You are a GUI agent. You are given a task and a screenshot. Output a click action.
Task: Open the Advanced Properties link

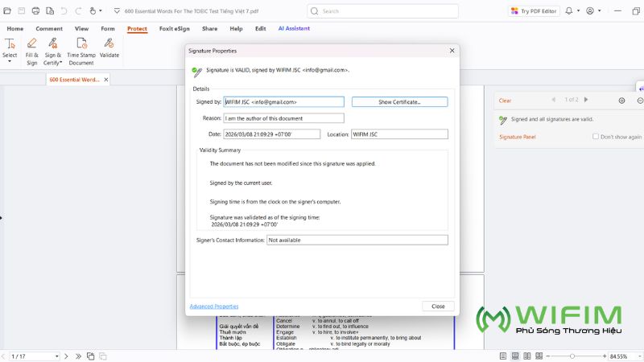pos(214,306)
